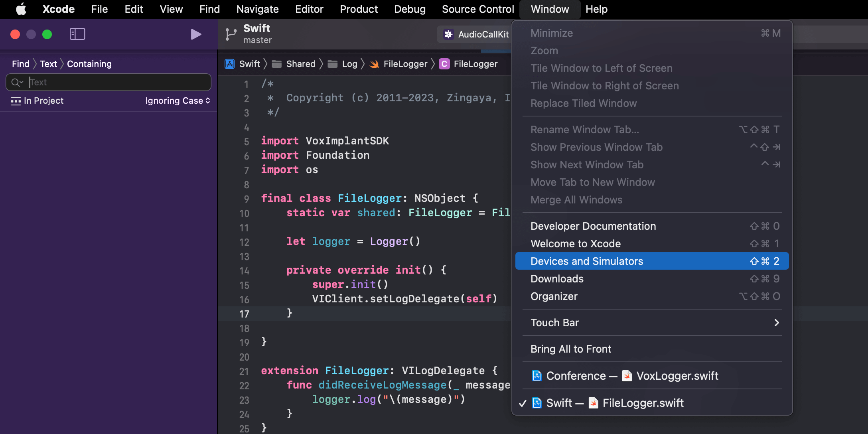
Task: Click the scheme selector AudioCallKit icon
Action: tap(448, 34)
